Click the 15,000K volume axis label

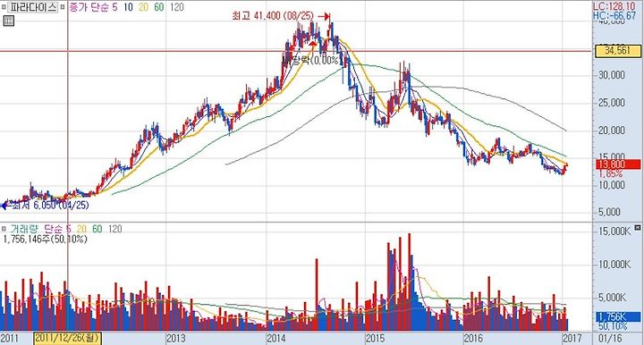(614, 231)
